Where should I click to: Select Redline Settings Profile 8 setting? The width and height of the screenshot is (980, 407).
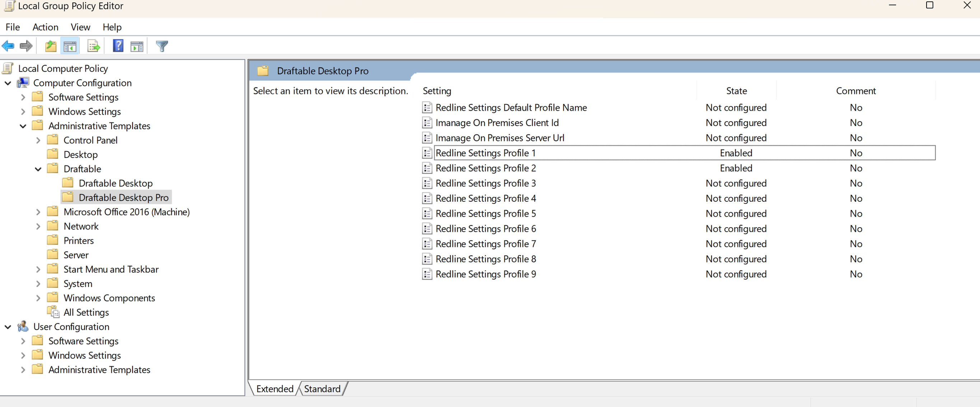485,259
